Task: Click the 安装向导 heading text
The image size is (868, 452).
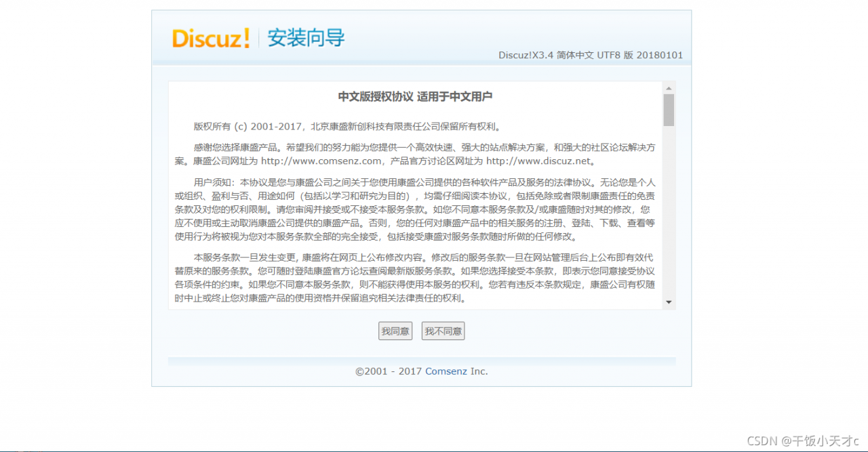Action: point(306,38)
